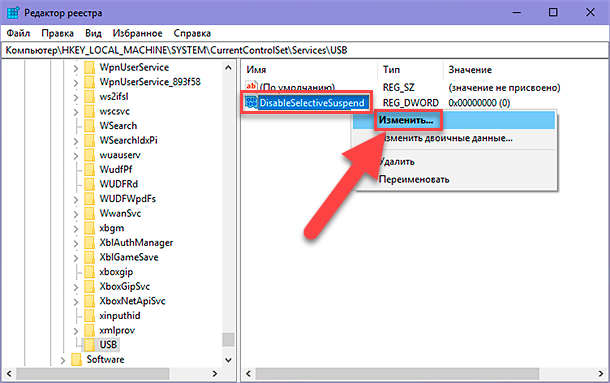Click the Software folder icon
This screenshot has width=610, height=383.
point(77,359)
